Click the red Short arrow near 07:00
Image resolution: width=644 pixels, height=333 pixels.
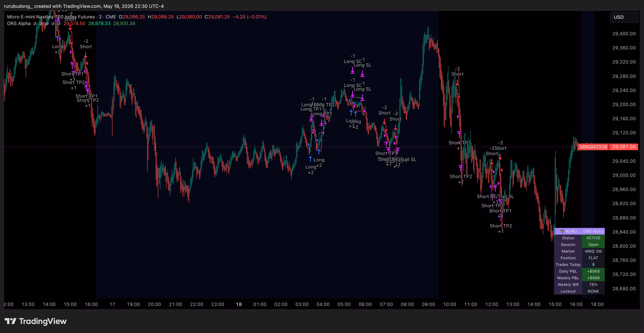pos(384,122)
